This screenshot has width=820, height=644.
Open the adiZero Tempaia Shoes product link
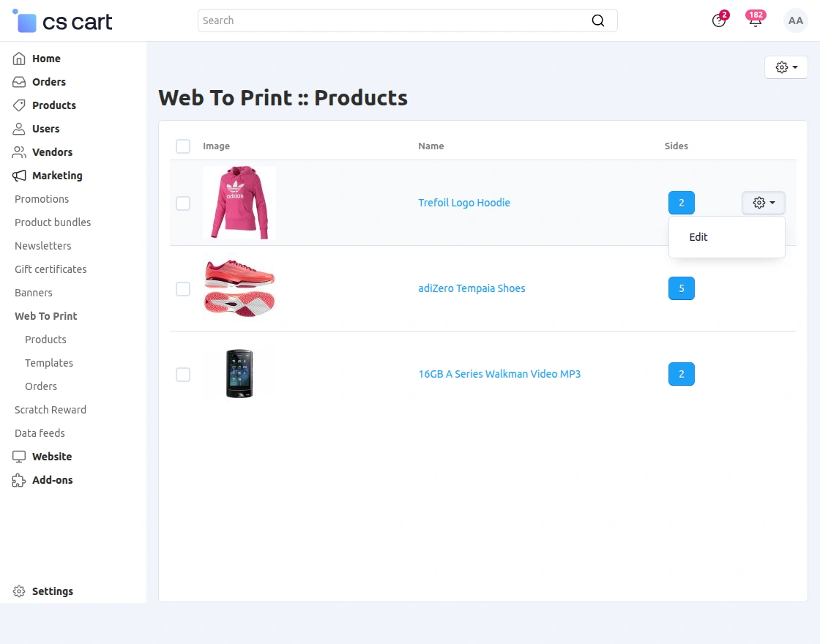[471, 288]
